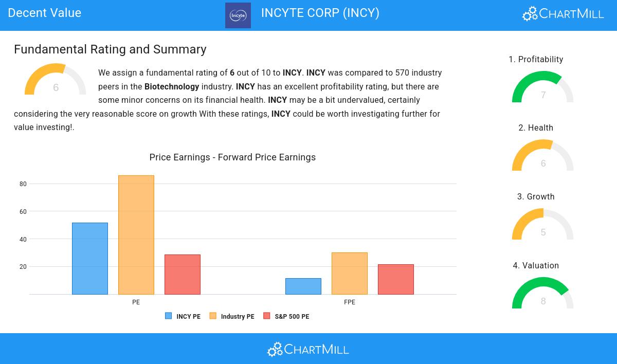This screenshot has width=617, height=364.
Task: Click the 4. Valuation heading
Action: [x=536, y=266]
